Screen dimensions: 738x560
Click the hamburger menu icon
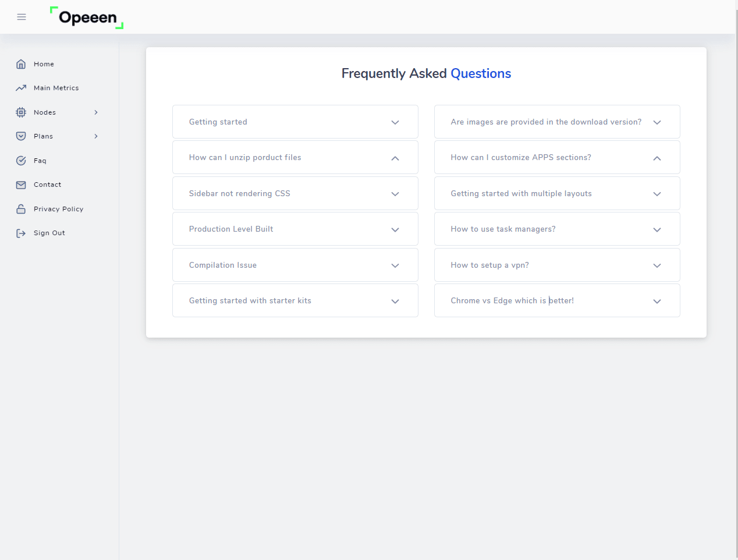(x=22, y=17)
